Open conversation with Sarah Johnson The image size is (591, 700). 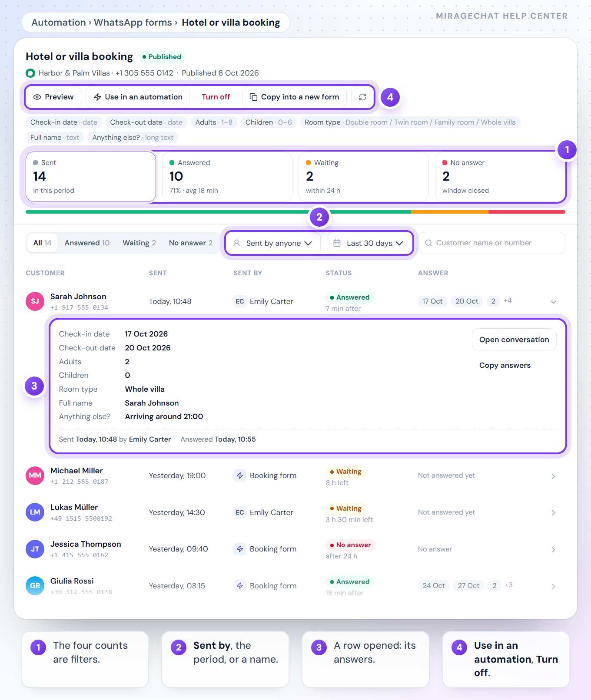click(514, 340)
